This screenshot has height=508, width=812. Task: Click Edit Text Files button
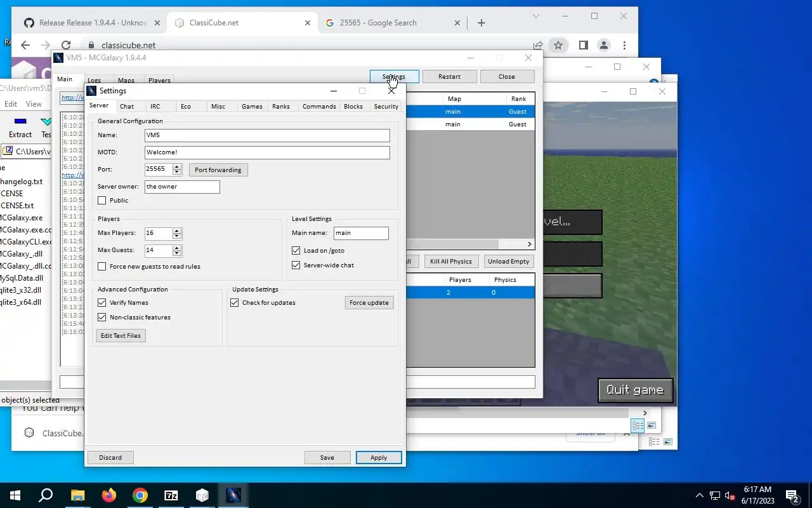coord(121,336)
